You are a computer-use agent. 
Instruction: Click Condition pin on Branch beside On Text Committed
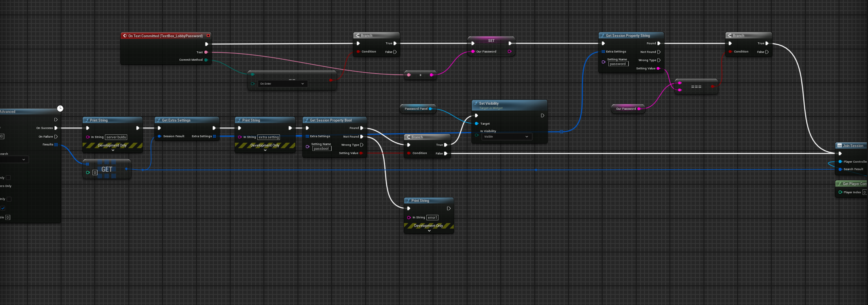(x=358, y=52)
